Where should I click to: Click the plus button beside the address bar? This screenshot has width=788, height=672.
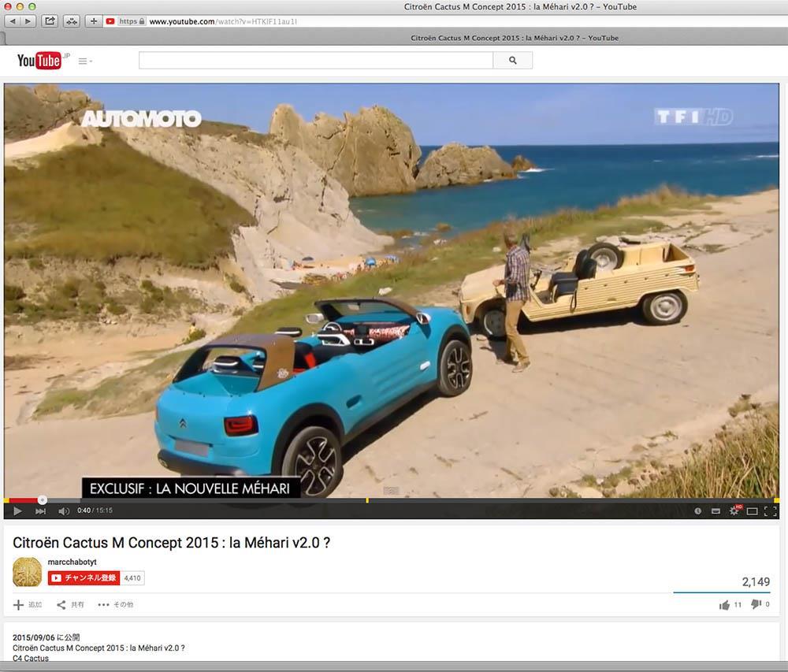(94, 21)
